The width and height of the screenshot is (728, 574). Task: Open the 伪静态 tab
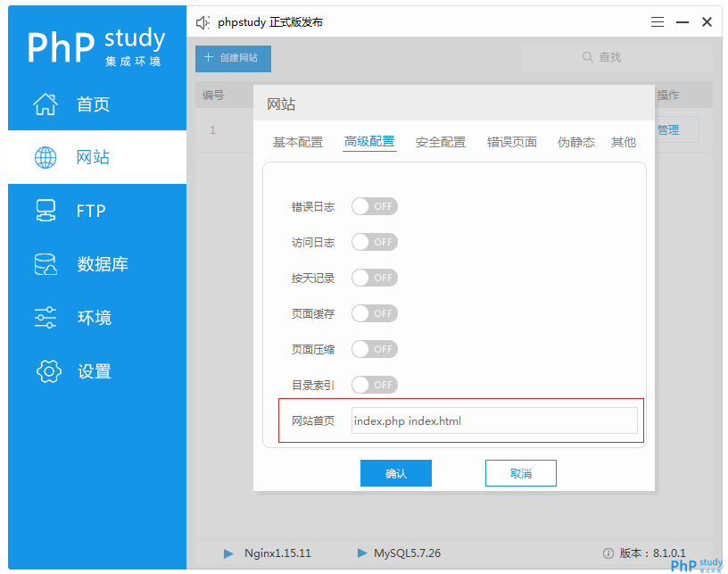click(x=576, y=142)
